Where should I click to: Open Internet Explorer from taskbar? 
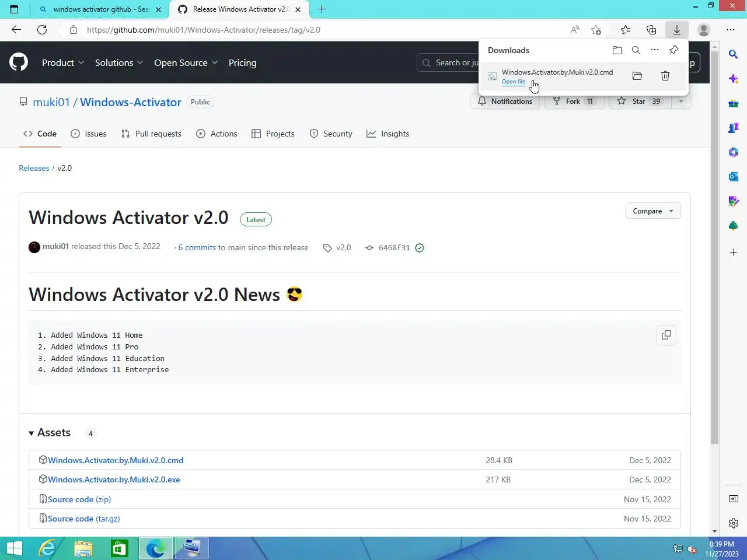(x=47, y=548)
